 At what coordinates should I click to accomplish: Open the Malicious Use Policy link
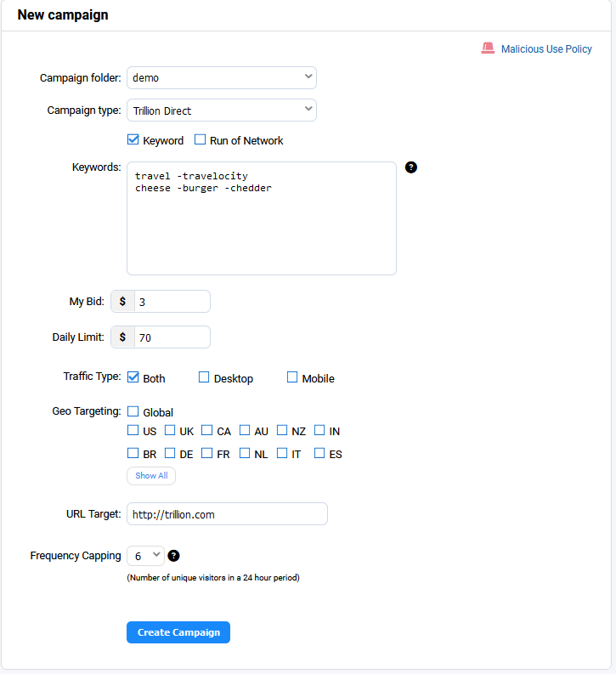click(546, 49)
